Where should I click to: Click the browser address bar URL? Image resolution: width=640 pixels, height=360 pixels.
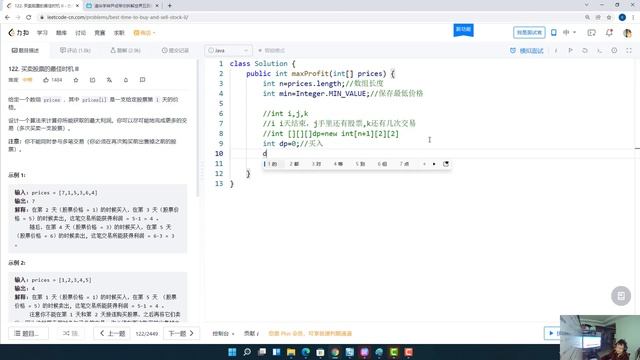pos(118,17)
